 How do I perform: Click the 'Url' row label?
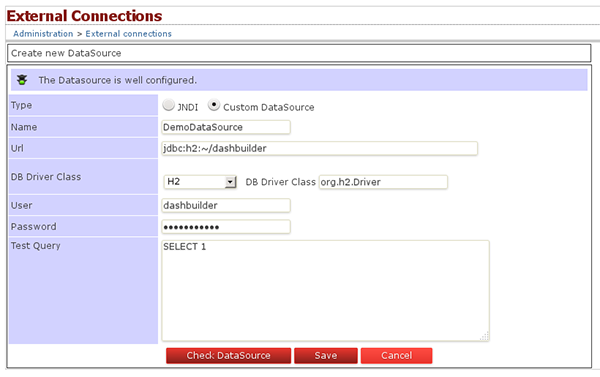click(x=17, y=148)
